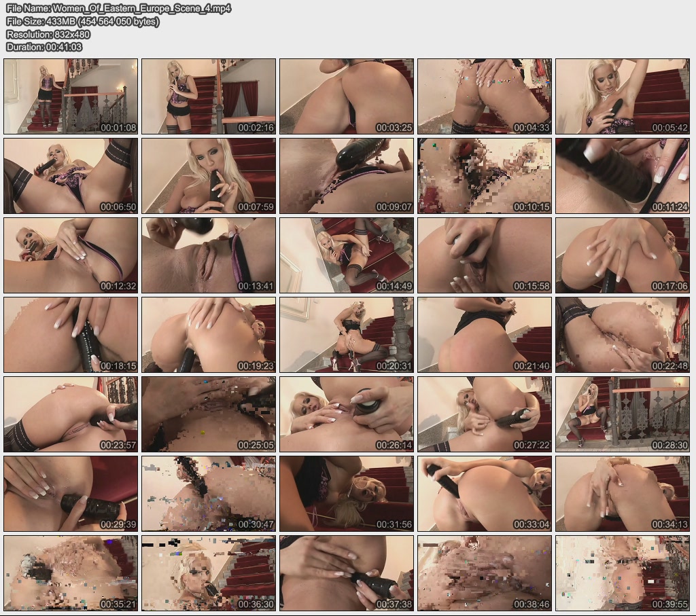Select the Resolution 832x480 text
The width and height of the screenshot is (696, 616).
pyautogui.click(x=48, y=34)
